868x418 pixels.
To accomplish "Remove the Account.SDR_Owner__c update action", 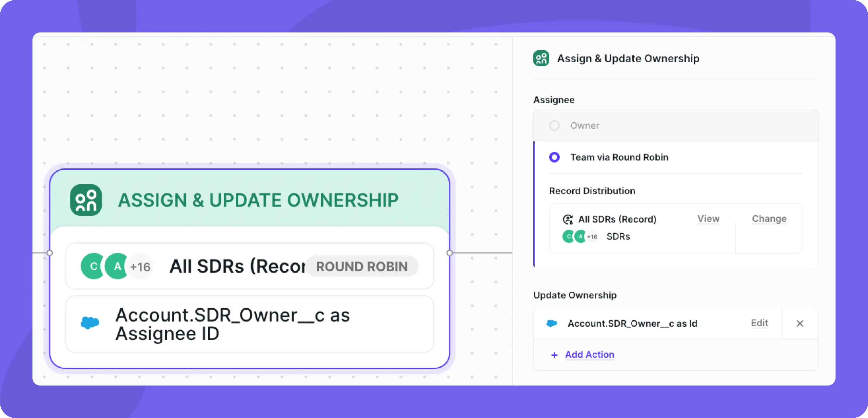I will click(800, 323).
